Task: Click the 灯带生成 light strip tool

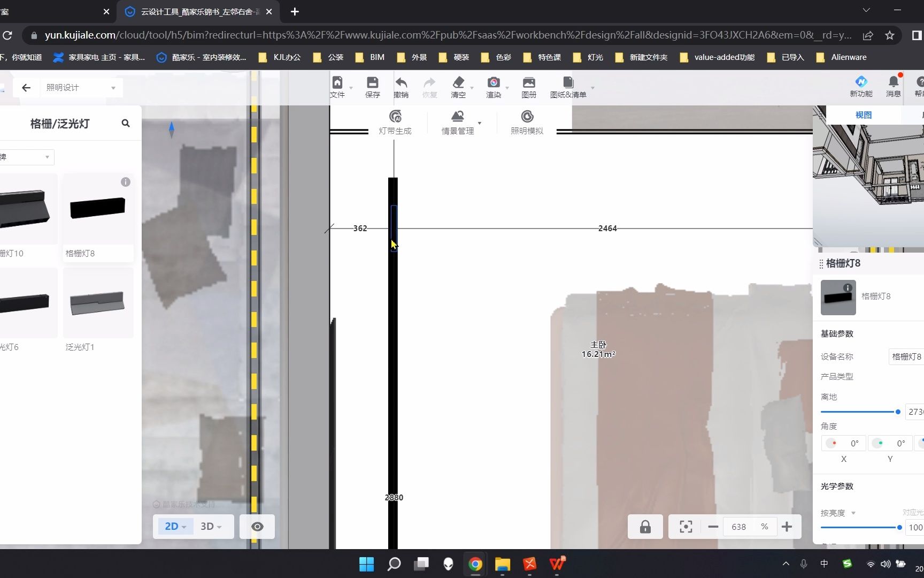Action: [395, 123]
